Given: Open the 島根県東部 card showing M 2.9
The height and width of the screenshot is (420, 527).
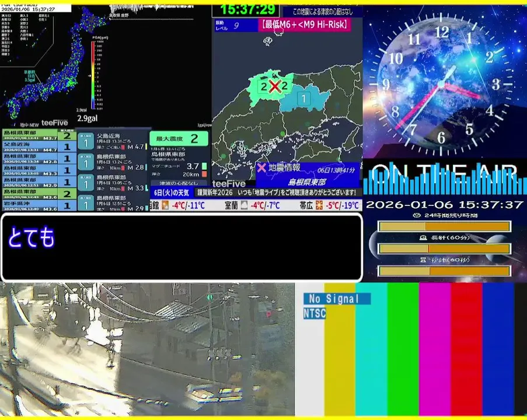Looking at the screenshot, I should [x=113, y=203].
